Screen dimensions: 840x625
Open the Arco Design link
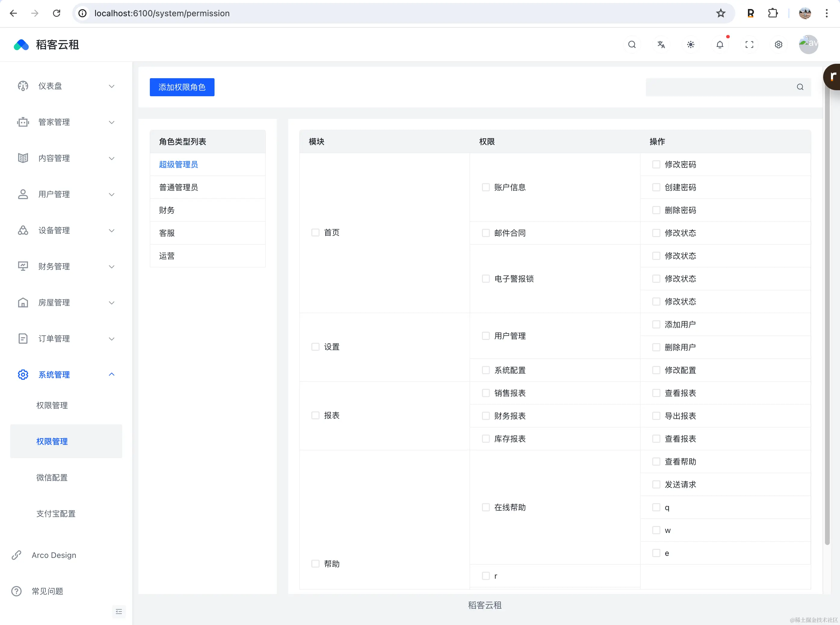point(54,555)
